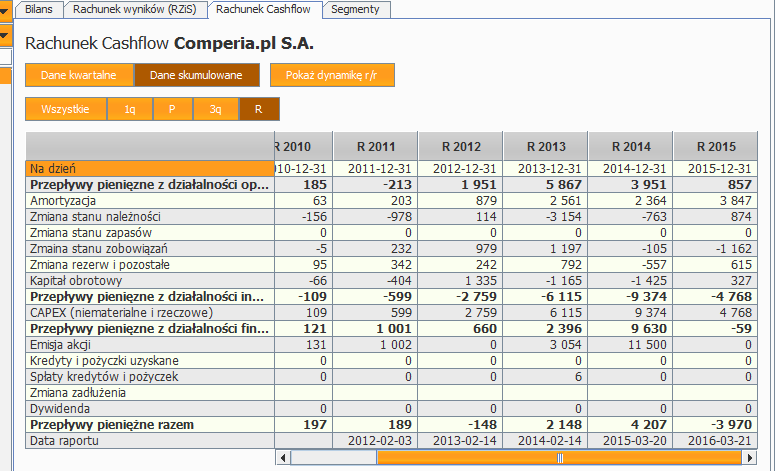Click the table scrollbar right arrow
This screenshot has height=471, width=778.
pos(749,458)
